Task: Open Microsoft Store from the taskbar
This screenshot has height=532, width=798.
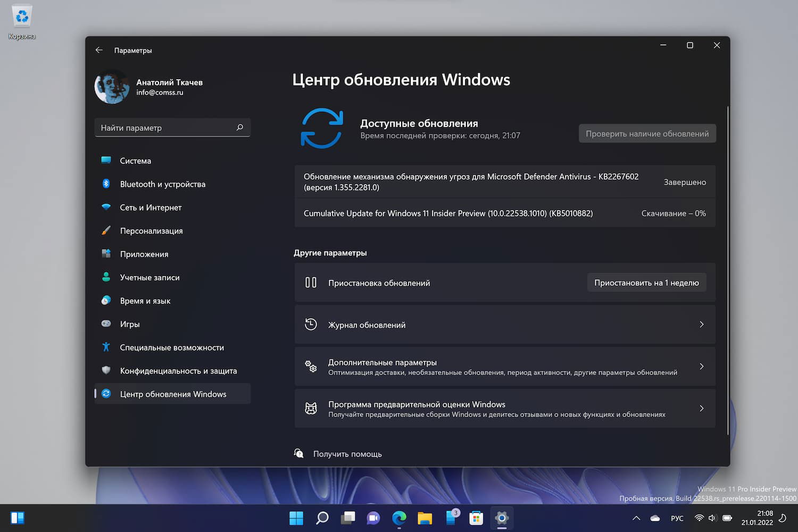Action: click(475, 518)
